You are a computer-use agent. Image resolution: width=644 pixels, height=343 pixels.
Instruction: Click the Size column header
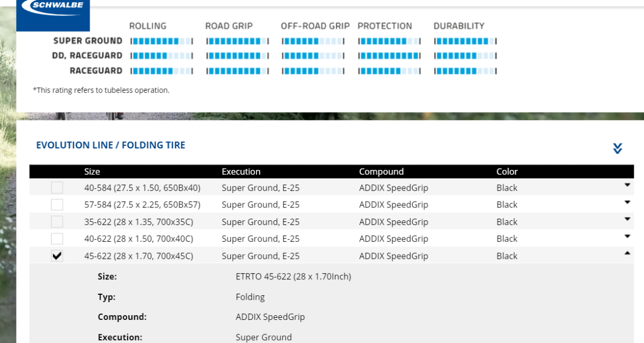(92, 171)
